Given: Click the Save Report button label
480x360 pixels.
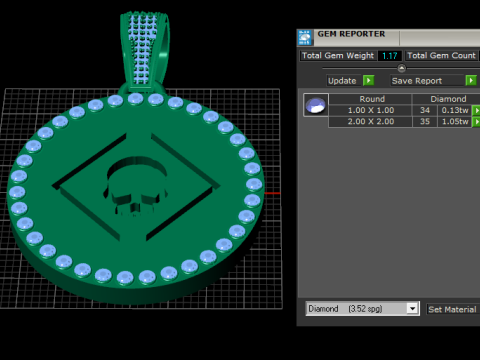Looking at the screenshot, I should pos(417,81).
